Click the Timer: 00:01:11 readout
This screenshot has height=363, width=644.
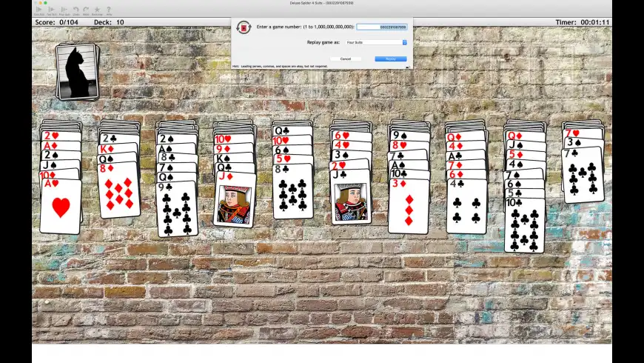tap(582, 22)
